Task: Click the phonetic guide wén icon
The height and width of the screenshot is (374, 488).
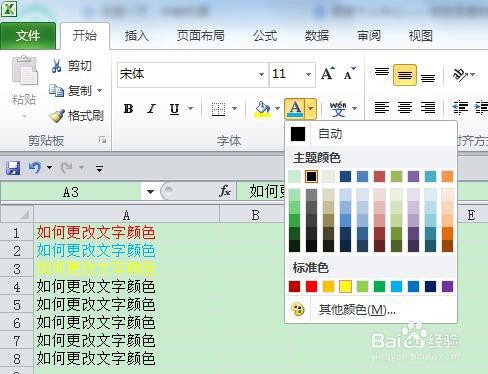Action: pyautogui.click(x=338, y=109)
